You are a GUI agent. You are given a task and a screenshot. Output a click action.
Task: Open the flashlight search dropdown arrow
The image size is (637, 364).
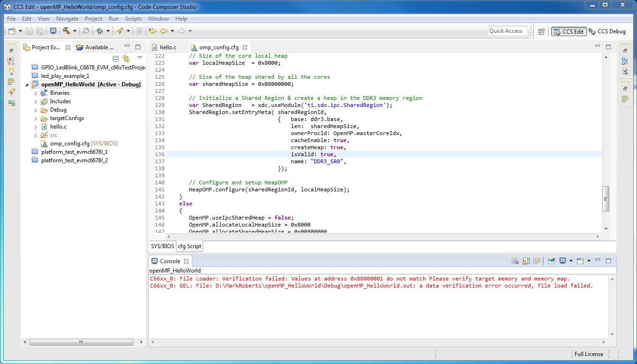click(x=128, y=31)
